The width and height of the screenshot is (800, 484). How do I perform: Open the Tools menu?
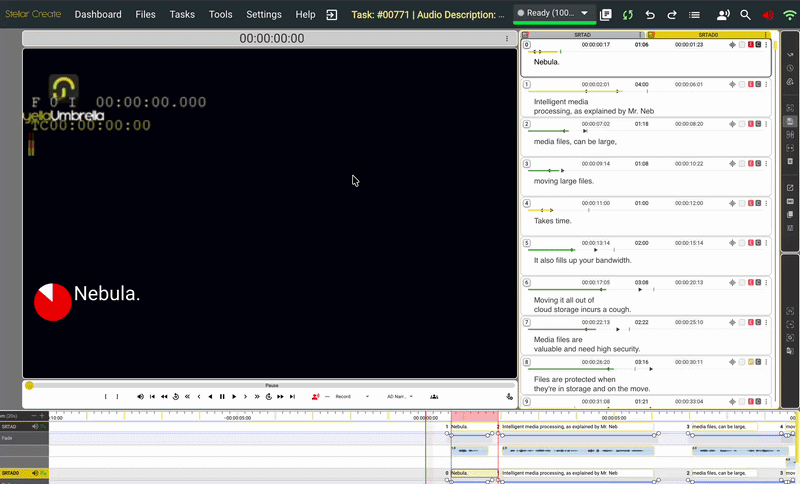(x=220, y=15)
